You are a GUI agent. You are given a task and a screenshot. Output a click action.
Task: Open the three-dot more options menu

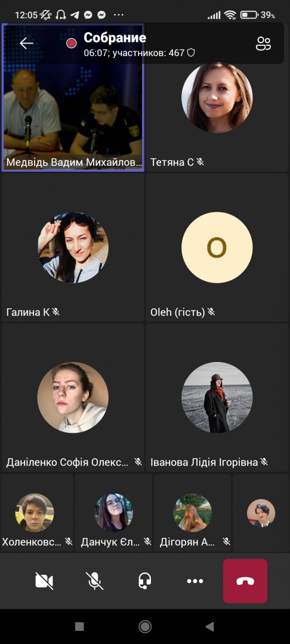[195, 581]
